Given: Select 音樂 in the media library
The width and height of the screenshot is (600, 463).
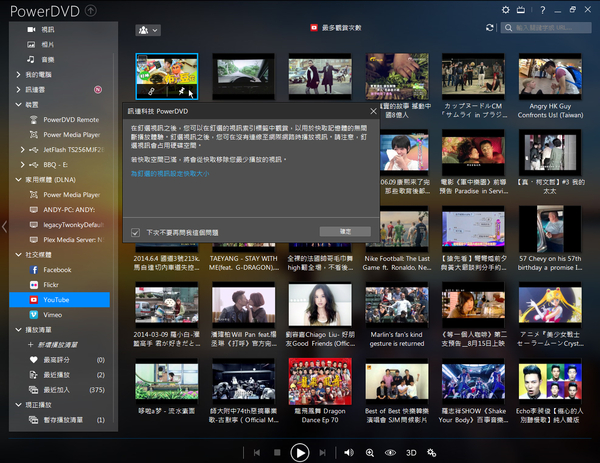Looking at the screenshot, I should pos(49,60).
